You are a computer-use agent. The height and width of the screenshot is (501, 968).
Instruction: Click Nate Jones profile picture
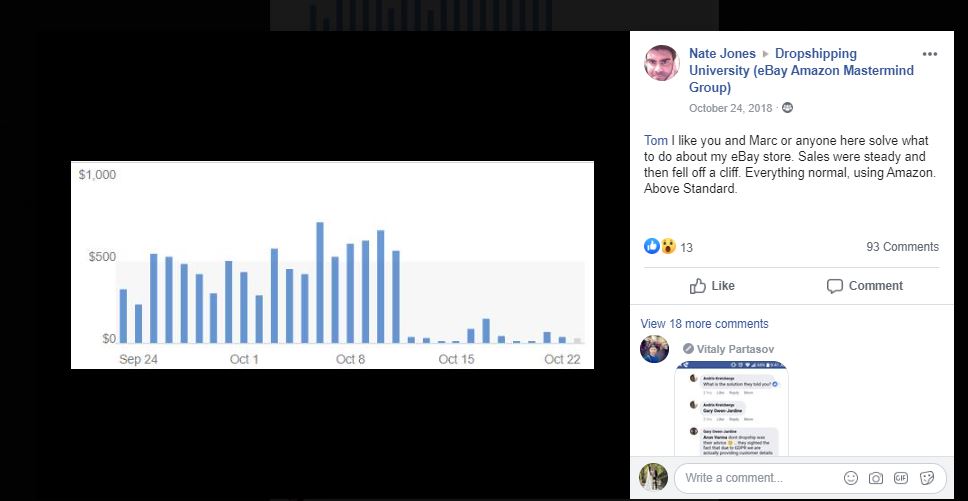click(661, 63)
